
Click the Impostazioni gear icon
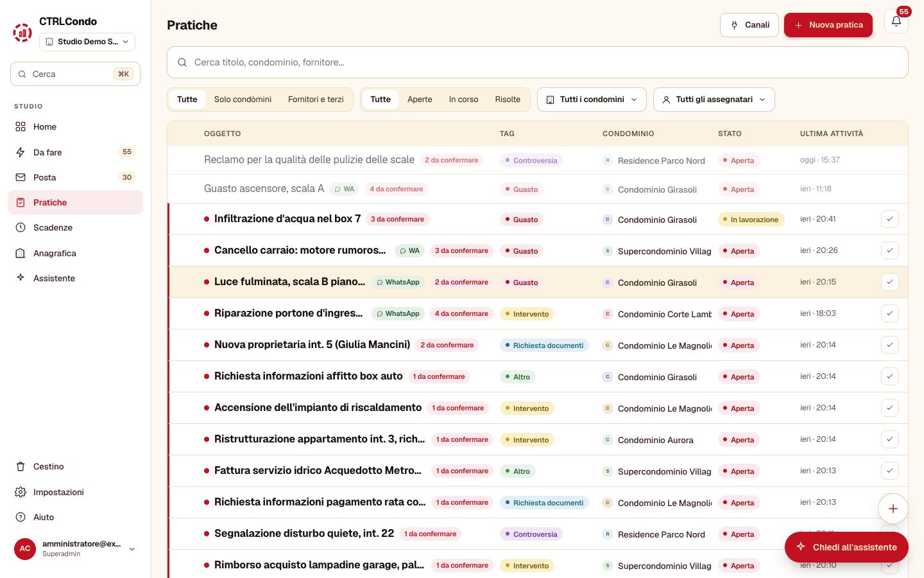point(21,492)
